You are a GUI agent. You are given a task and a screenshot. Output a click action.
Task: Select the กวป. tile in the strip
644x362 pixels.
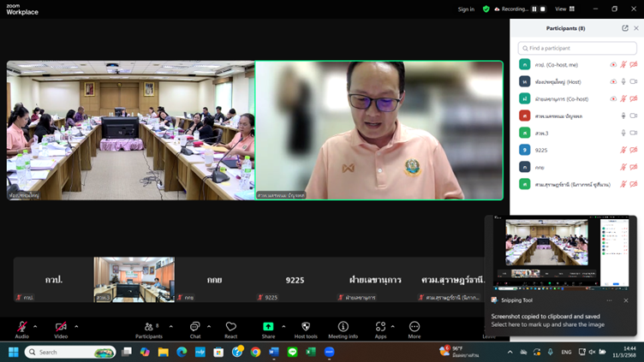[x=54, y=280]
